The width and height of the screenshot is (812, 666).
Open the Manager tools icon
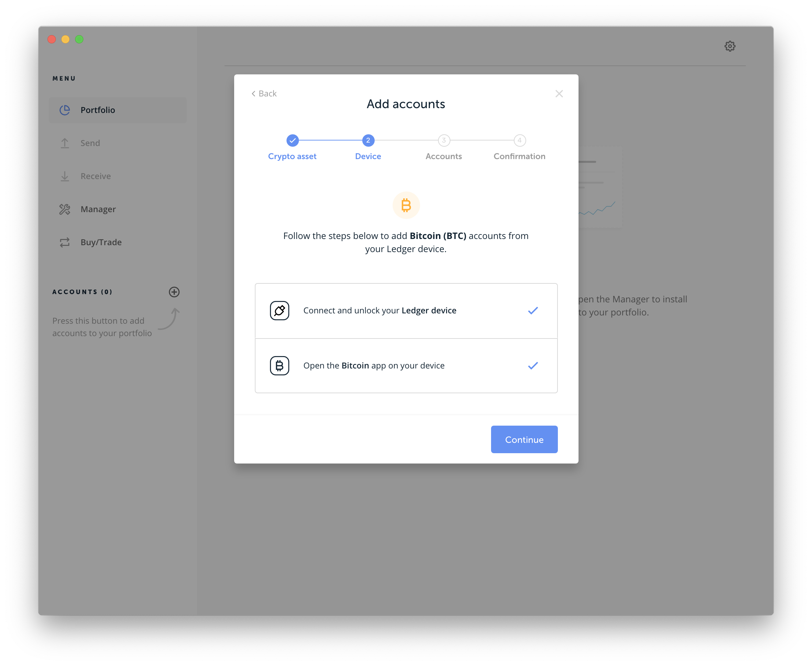point(64,209)
